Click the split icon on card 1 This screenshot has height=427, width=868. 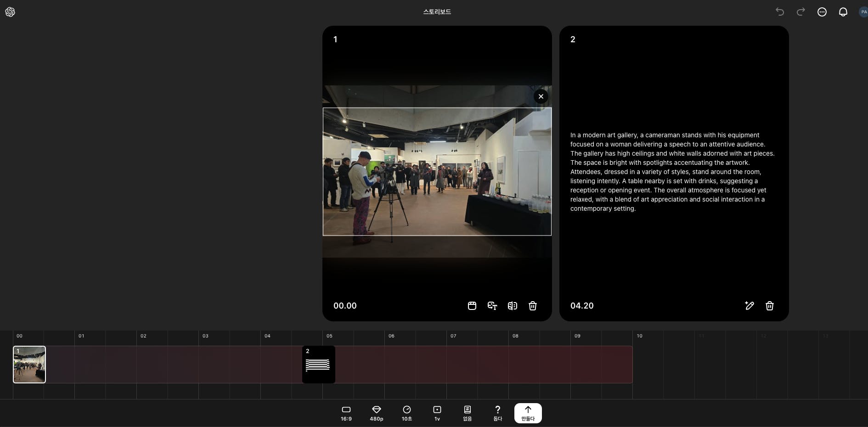(x=513, y=306)
